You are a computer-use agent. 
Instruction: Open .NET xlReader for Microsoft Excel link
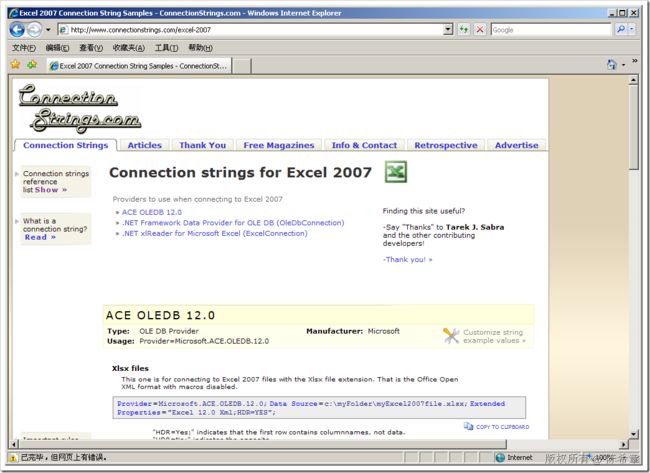click(215, 233)
